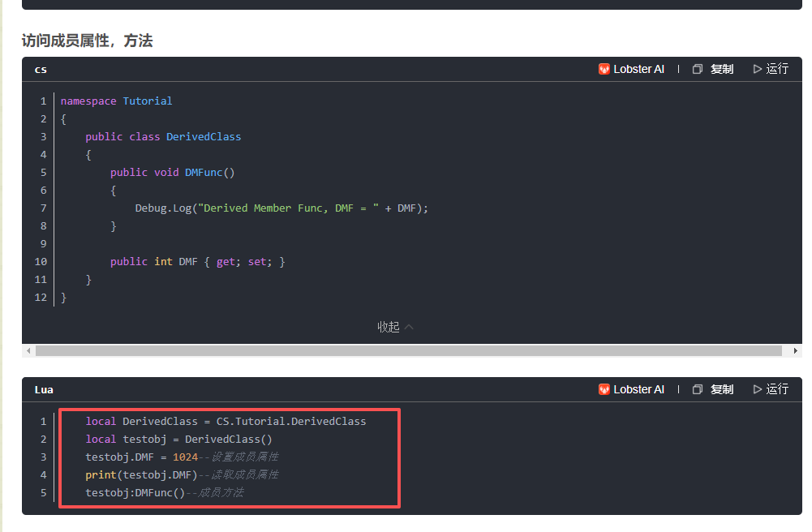812x532 pixels.
Task: Click the play triangle icon in the cs block
Action: [x=757, y=69]
